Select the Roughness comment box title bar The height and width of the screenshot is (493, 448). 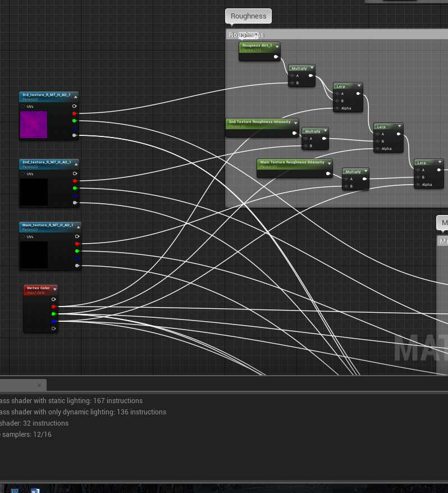[x=337, y=35]
